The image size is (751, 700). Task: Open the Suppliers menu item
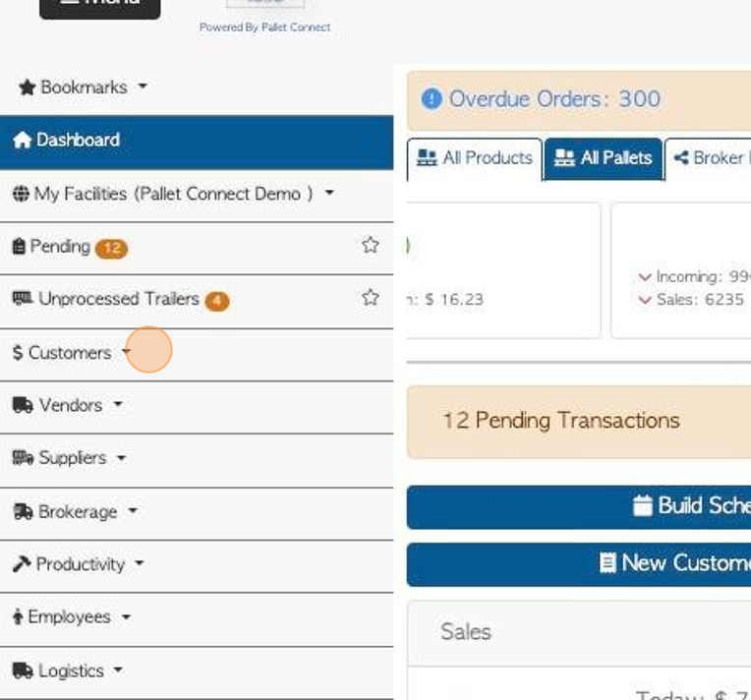tap(71, 458)
